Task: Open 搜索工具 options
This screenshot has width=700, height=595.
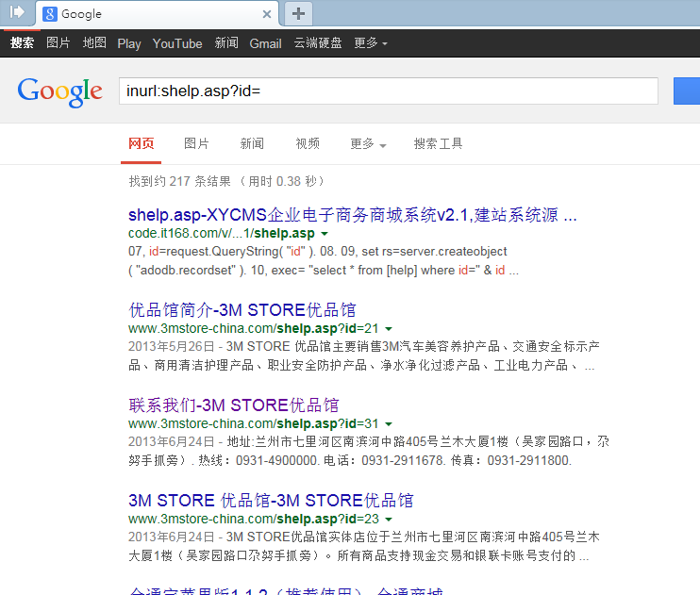Action: coord(438,143)
